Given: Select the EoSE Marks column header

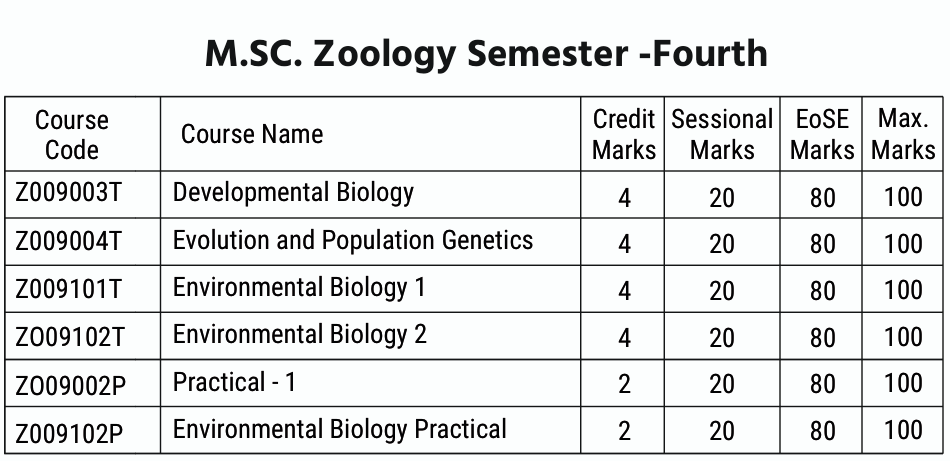Looking at the screenshot, I should [822, 135].
